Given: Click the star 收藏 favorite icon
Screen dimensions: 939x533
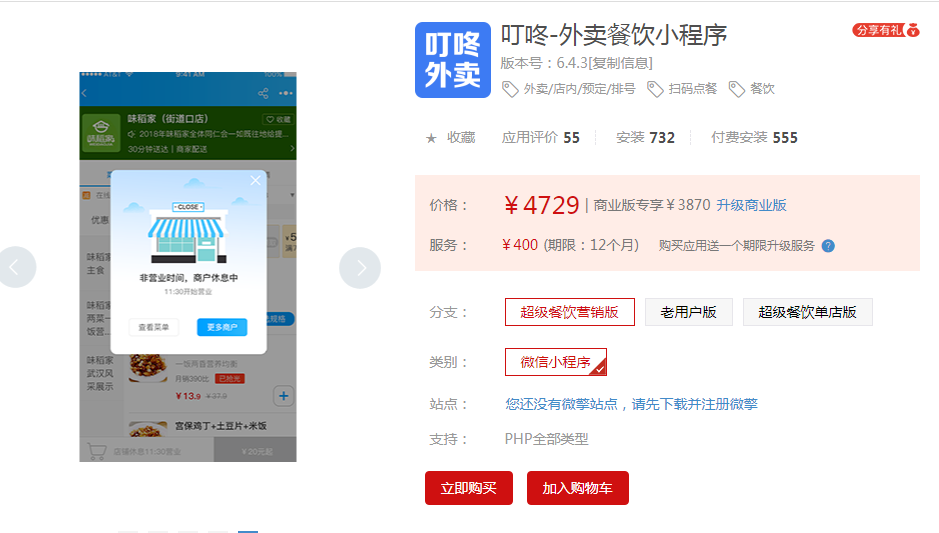Looking at the screenshot, I should coord(431,138).
